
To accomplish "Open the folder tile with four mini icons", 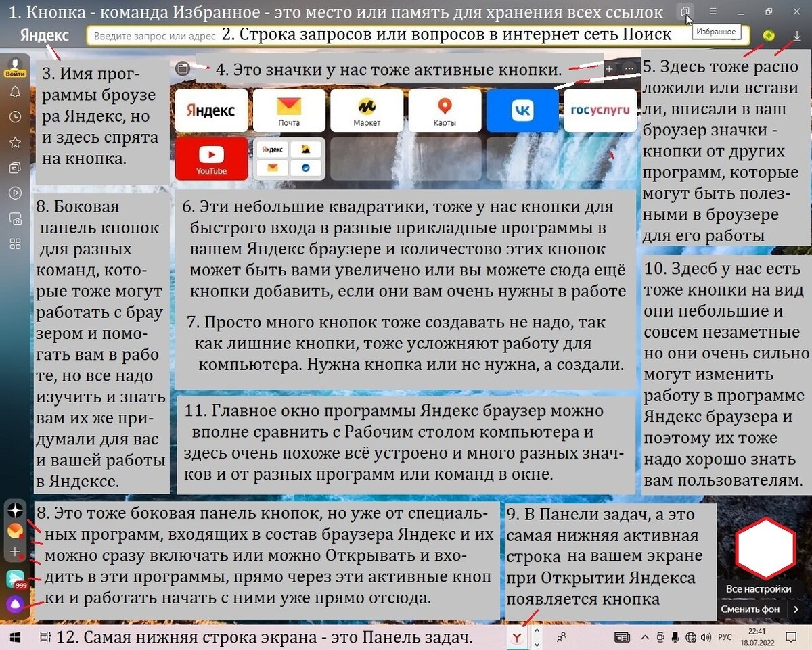I will pyautogui.click(x=289, y=159).
